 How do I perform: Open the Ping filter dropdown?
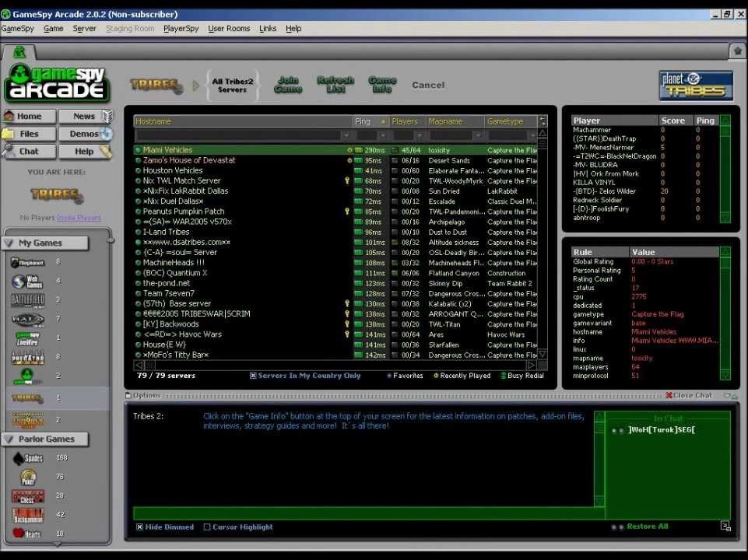click(x=383, y=135)
